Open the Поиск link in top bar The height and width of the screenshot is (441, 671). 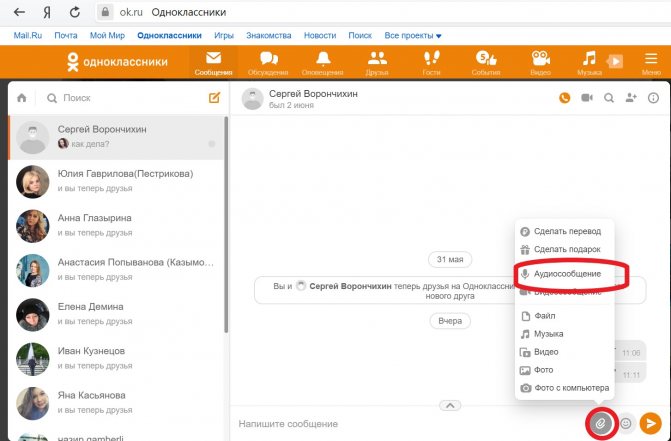(360, 36)
